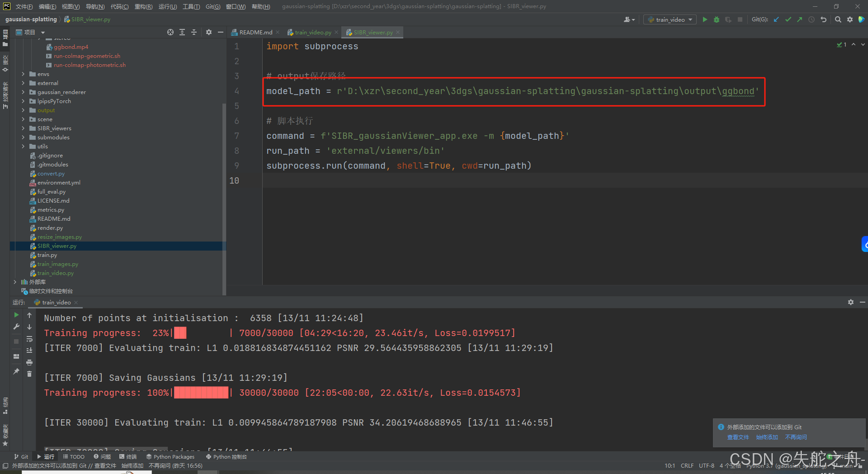Expand all nodes in project tree

point(182,32)
